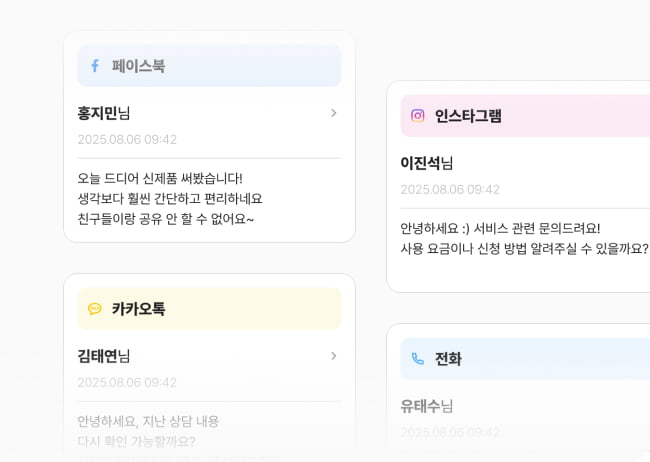
Task: Open sender name 홍지민님
Action: [x=104, y=113]
